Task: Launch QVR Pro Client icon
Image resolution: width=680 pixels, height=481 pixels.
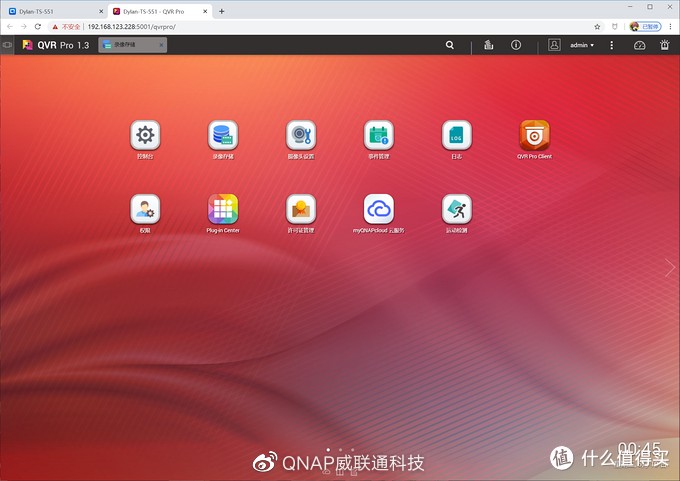Action: (534, 135)
